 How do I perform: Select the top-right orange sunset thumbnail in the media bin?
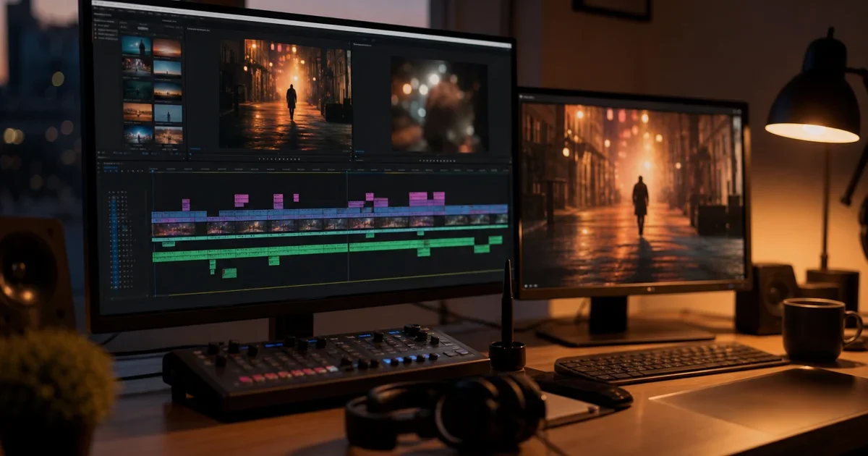pos(167,48)
